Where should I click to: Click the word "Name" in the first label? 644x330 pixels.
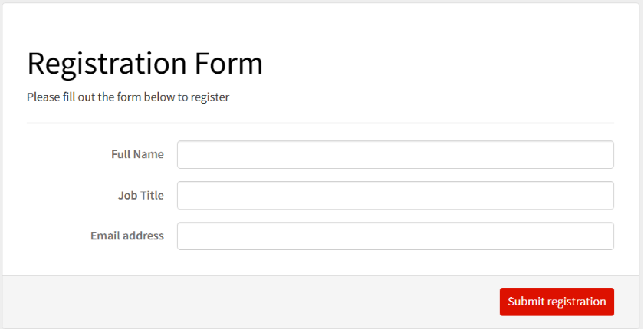pos(149,154)
